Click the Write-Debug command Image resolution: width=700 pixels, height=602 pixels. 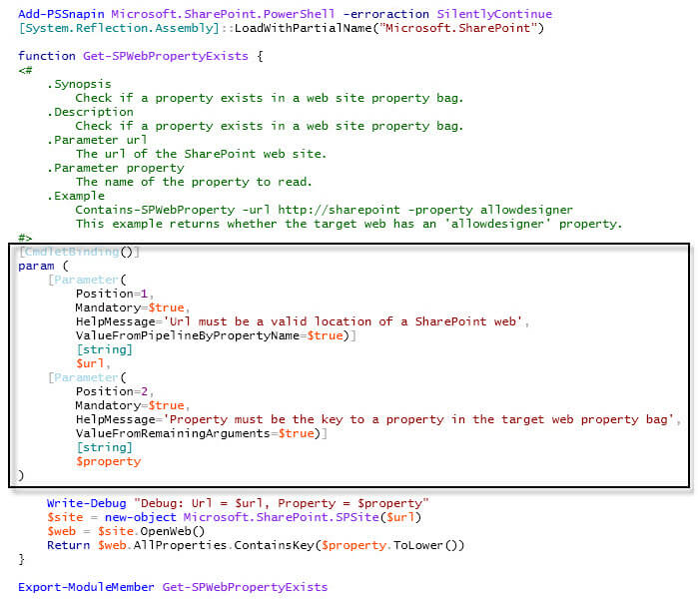87,503
